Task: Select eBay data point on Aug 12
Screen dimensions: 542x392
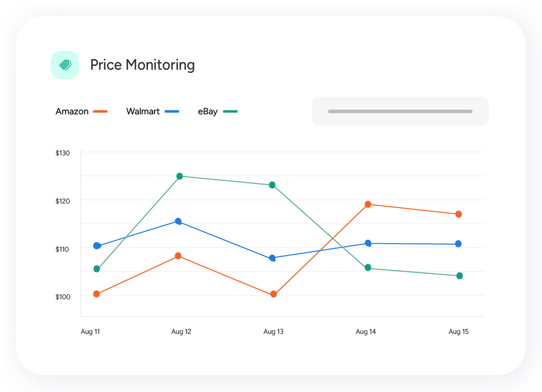Action: 179,176
